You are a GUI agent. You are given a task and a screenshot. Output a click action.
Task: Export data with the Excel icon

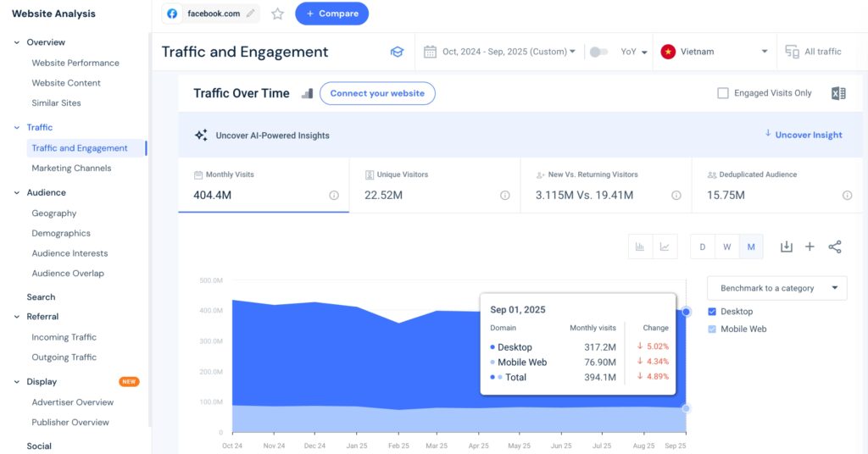click(x=838, y=93)
